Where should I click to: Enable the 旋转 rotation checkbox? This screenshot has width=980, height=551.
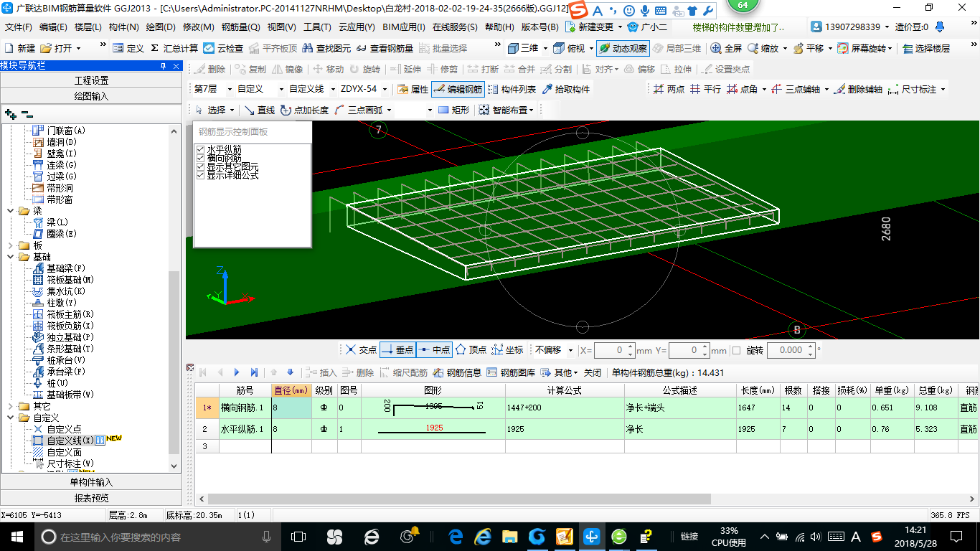click(736, 350)
